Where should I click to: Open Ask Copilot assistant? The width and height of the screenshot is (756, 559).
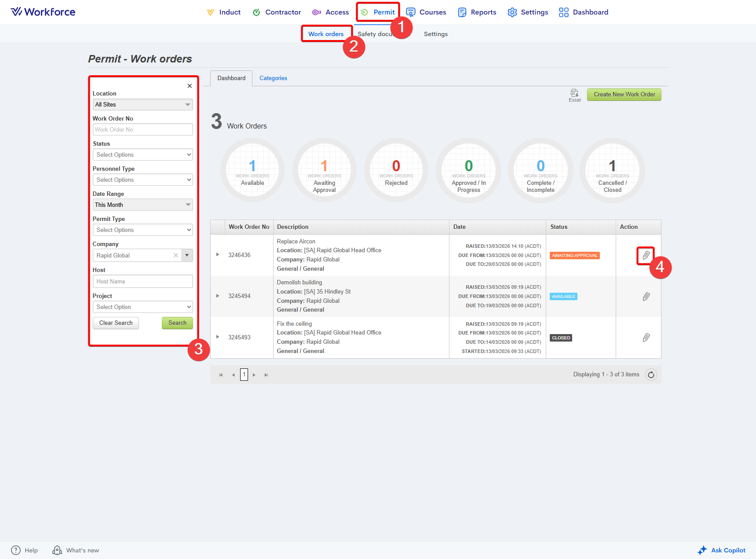722,550
